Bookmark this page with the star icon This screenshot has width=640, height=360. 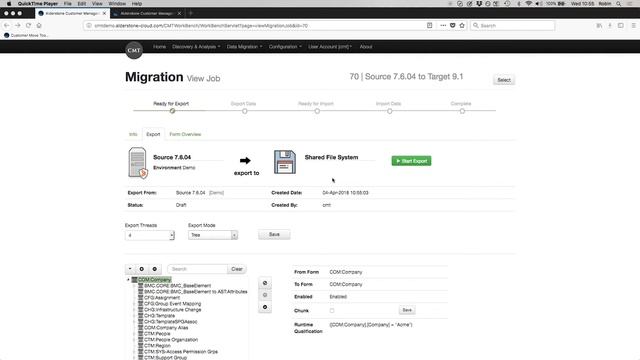[x=462, y=25]
